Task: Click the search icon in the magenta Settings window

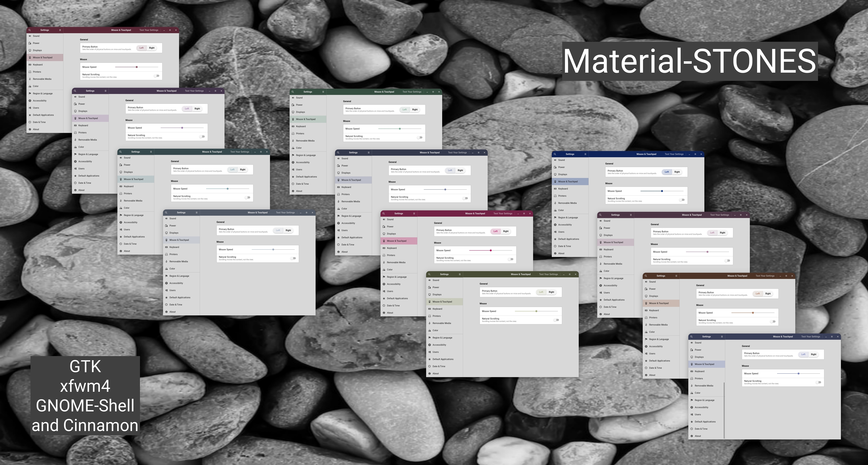Action: (x=383, y=213)
